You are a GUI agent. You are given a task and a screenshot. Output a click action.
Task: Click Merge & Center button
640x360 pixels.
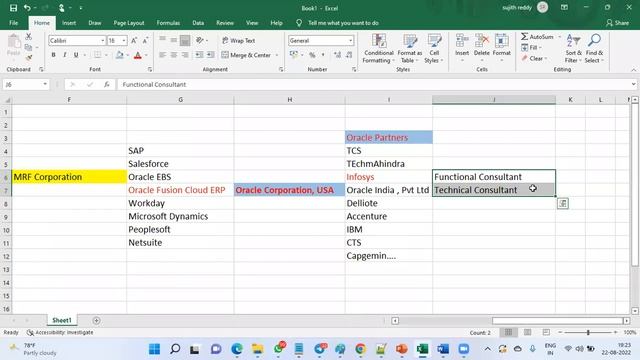[x=246, y=55]
